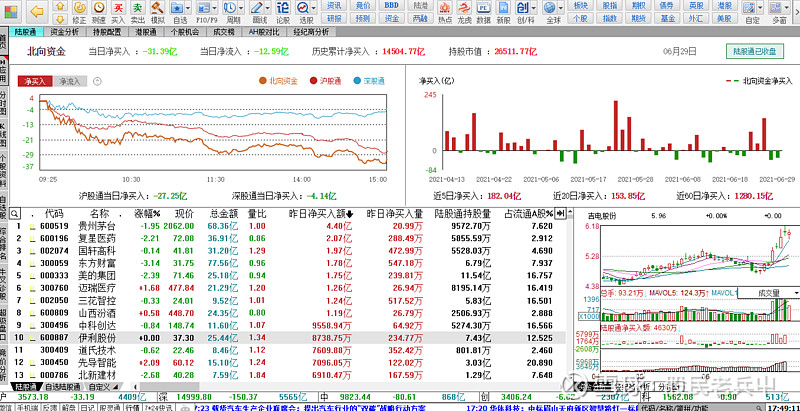800x411 pixels.
Task: Switch to the 经纪商分析 tab
Action: point(309,32)
